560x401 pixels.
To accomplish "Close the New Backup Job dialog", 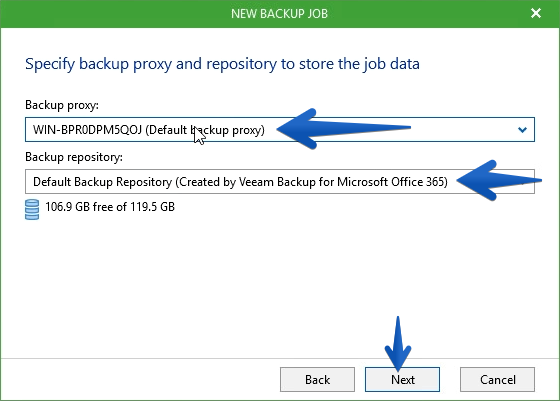I will 536,14.
